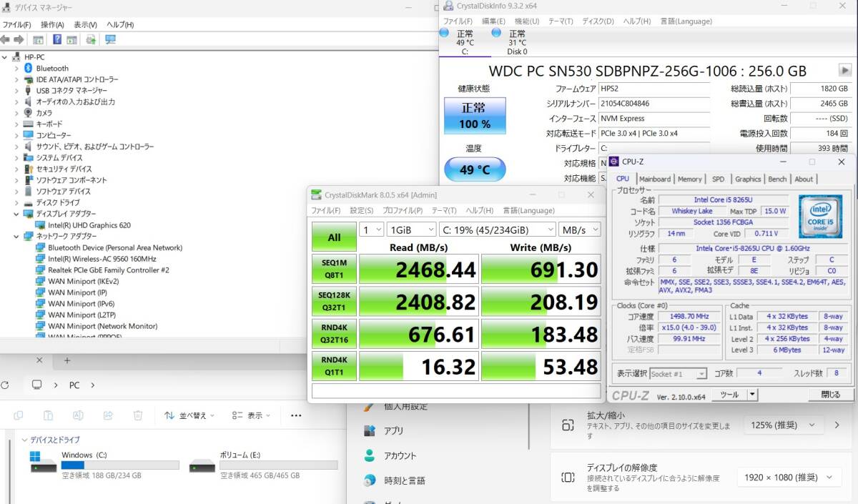Click the RND4K Q1T1 test button
This screenshot has height=504, width=858.
pyautogui.click(x=334, y=365)
